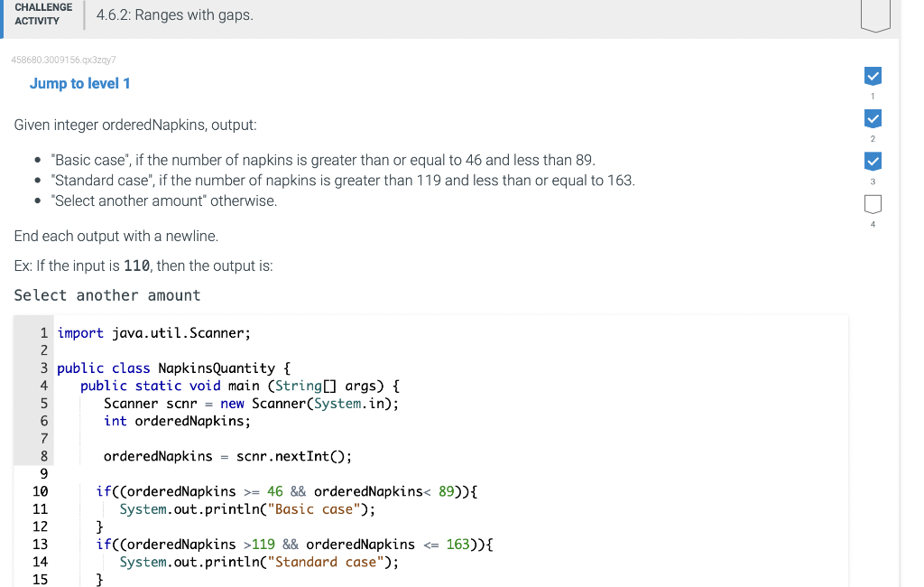Select the completed level 2 checkmark indicator

pos(873,118)
